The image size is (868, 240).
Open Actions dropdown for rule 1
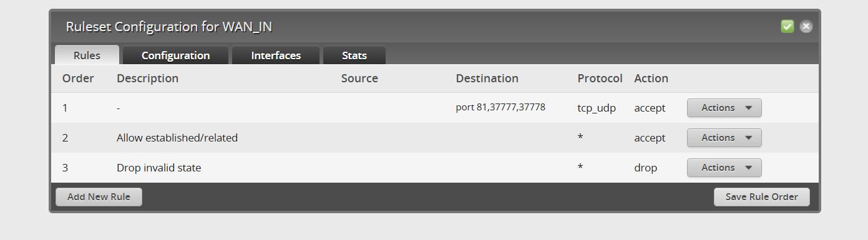(x=724, y=108)
